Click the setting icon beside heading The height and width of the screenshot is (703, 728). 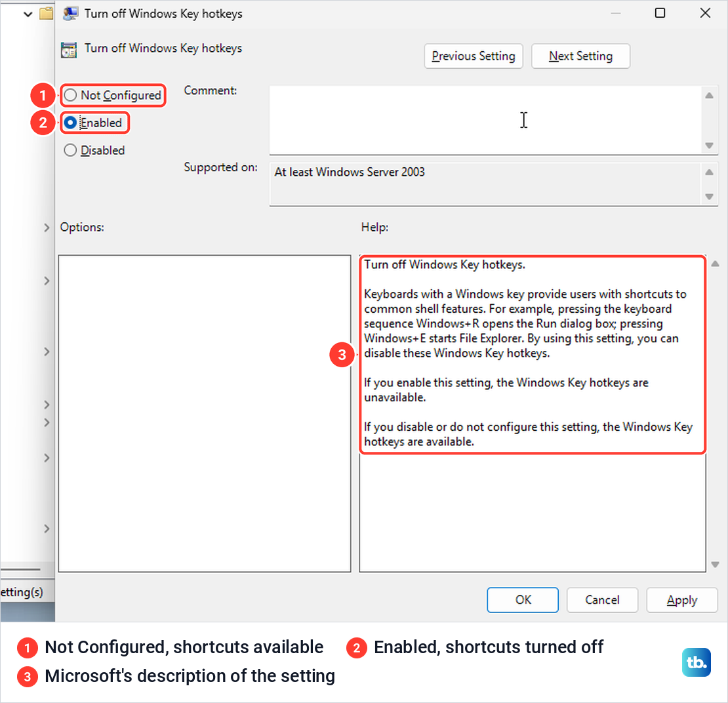pyautogui.click(x=69, y=50)
